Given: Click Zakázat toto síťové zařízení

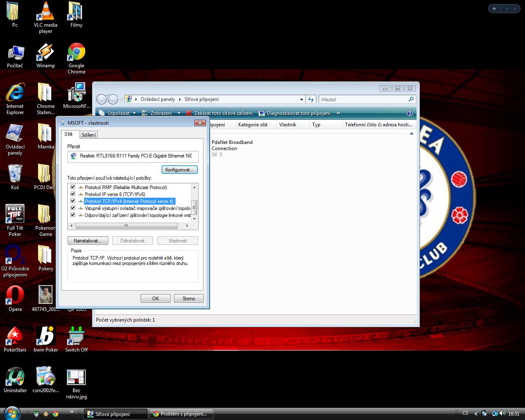Looking at the screenshot, I should (219, 113).
